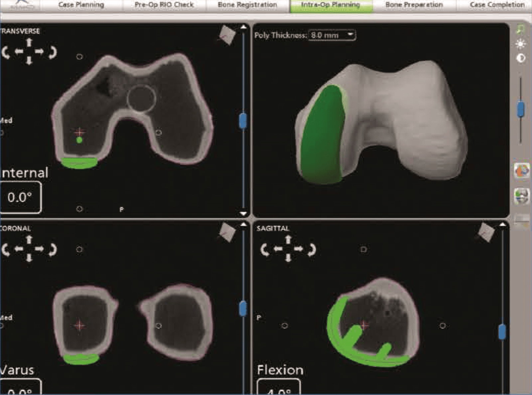Move implant left in Coronal view
The image size is (532, 395).
click(x=19, y=249)
